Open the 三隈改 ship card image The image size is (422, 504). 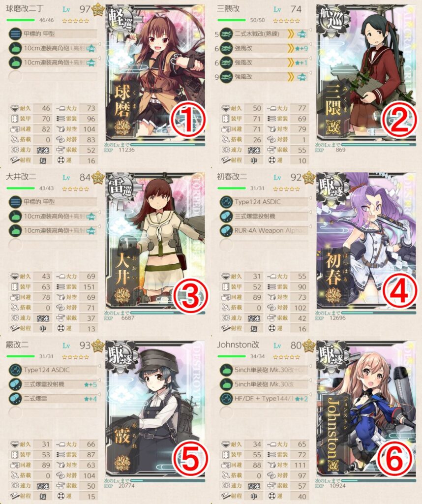tap(366, 73)
